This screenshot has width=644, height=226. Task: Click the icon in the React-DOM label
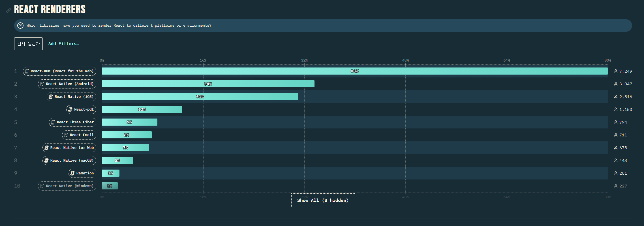27,71
